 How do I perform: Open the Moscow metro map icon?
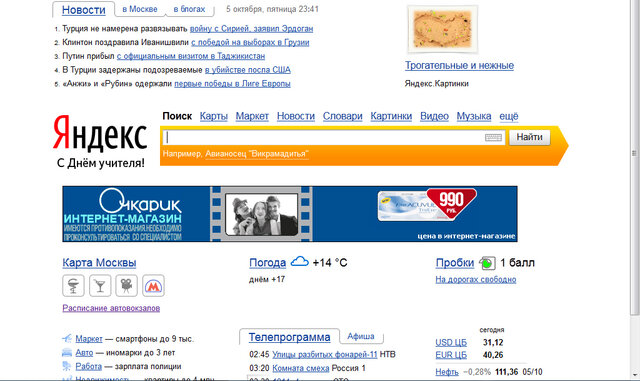[153, 285]
